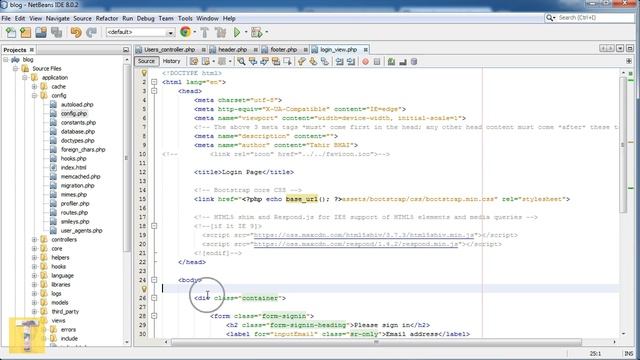This screenshot has width=640, height=360.
Task: Click the red Start Macro Recording icon
Action: coord(365,62)
